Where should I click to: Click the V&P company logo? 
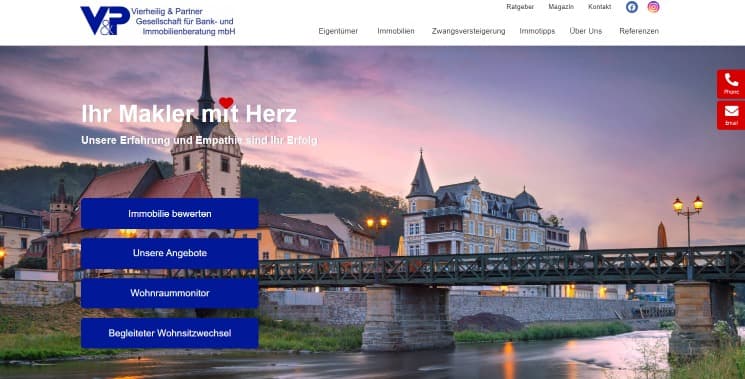tap(105, 20)
